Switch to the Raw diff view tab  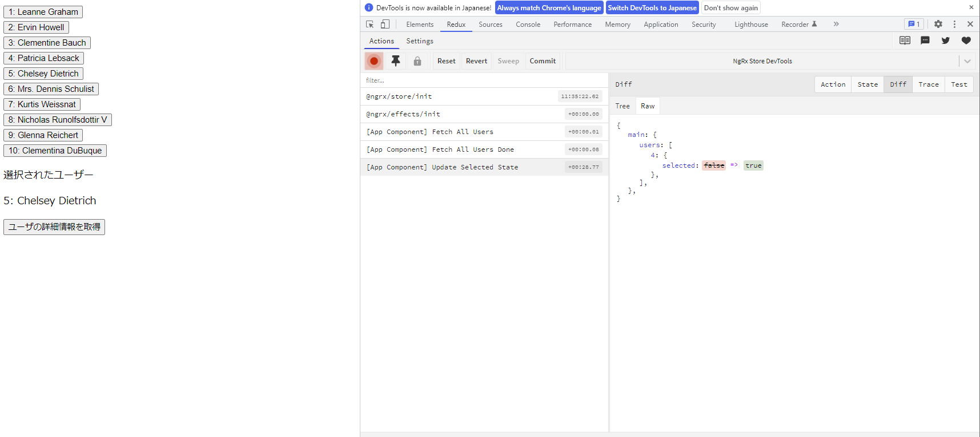click(x=648, y=106)
